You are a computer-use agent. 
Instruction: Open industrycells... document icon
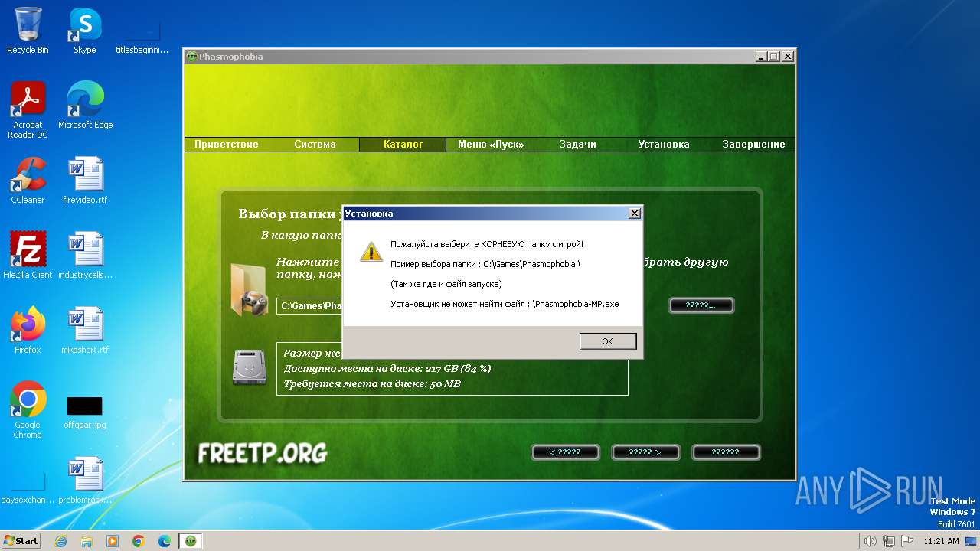click(85, 256)
